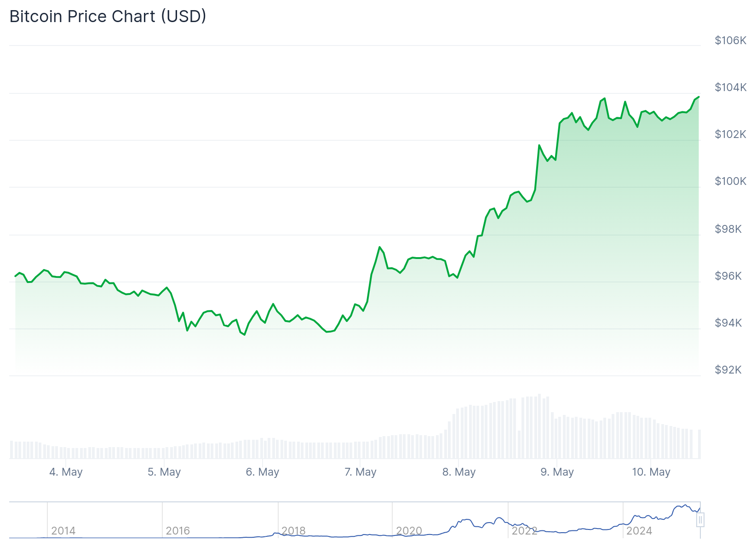Click the 2020 label in navigator
Viewport: 756px width, 552px height.
click(409, 531)
